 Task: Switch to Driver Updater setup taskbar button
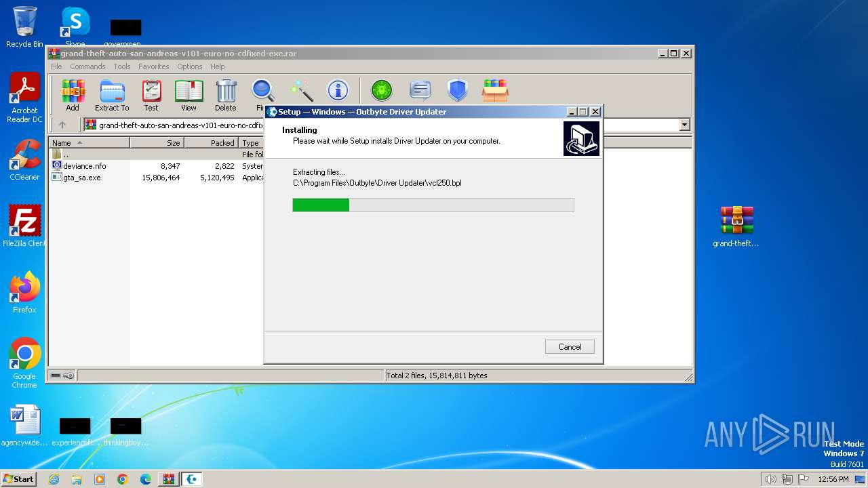(x=193, y=479)
